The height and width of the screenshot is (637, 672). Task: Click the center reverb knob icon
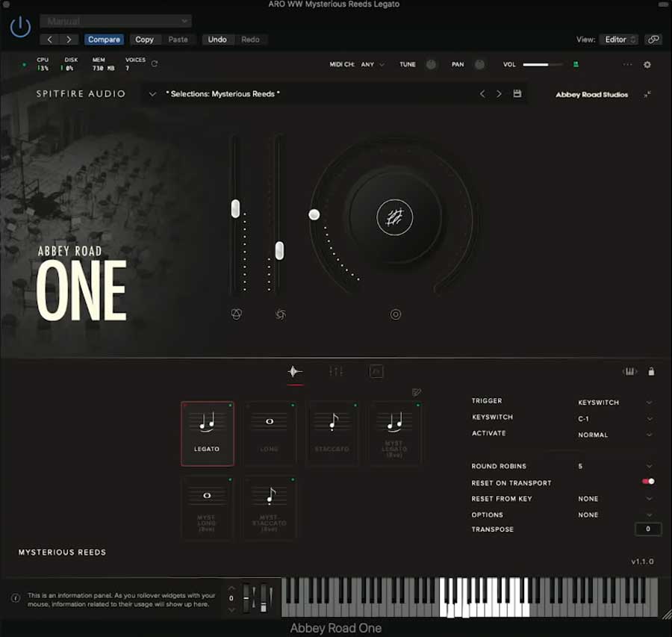(x=395, y=217)
